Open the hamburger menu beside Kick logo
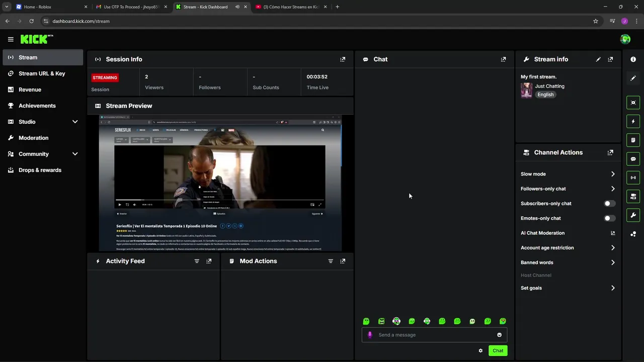Viewport: 644px width, 362px height. [11, 39]
